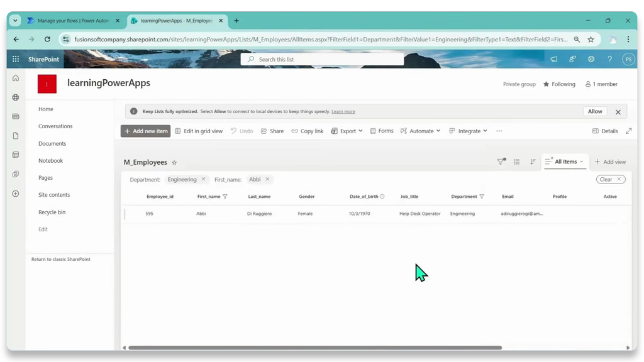Viewport: 644px width, 362px height.
Task: Click the Create plus icon in left rail
Action: 16,194
